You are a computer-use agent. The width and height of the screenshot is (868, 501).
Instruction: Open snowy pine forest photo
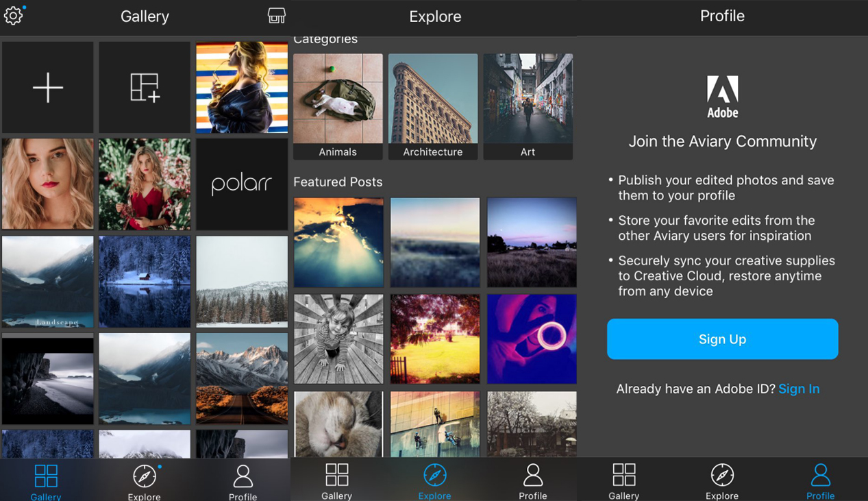click(242, 282)
